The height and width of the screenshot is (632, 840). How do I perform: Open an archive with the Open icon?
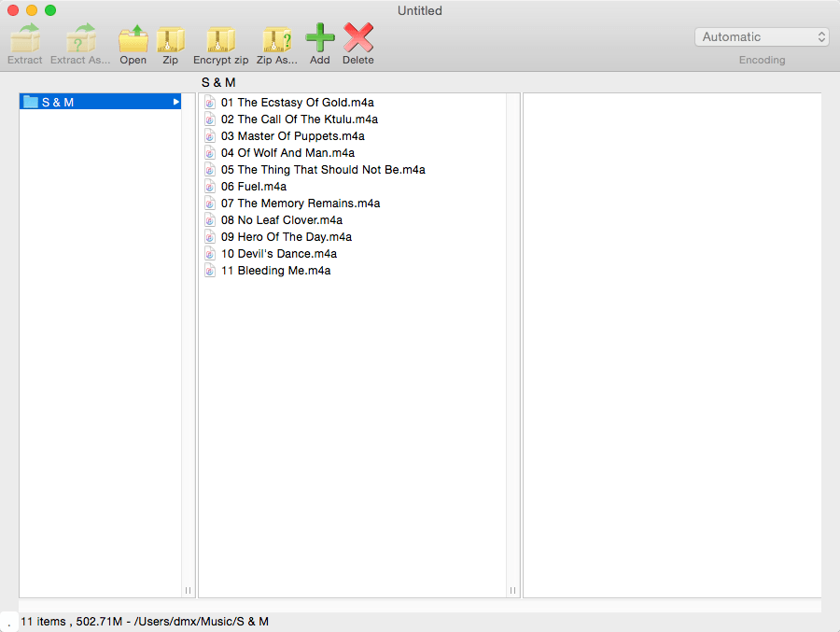[133, 38]
